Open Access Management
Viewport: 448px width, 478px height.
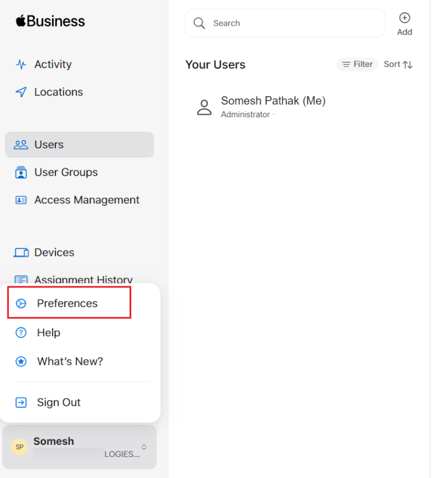pyautogui.click(x=86, y=201)
